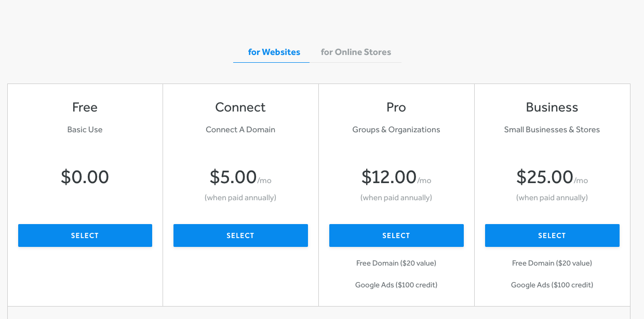Click 'Google Ads ($100 credit)' under Pro
This screenshot has width=644, height=319.
(396, 285)
